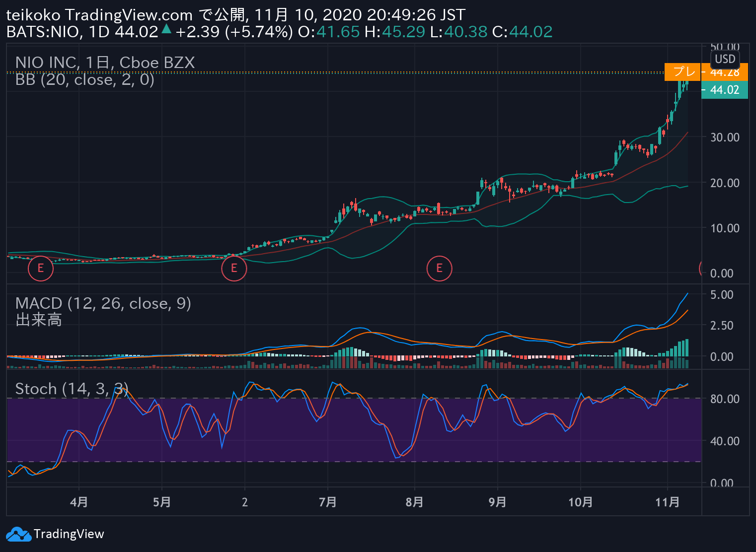Click the earnings E marker before June

(x=234, y=268)
